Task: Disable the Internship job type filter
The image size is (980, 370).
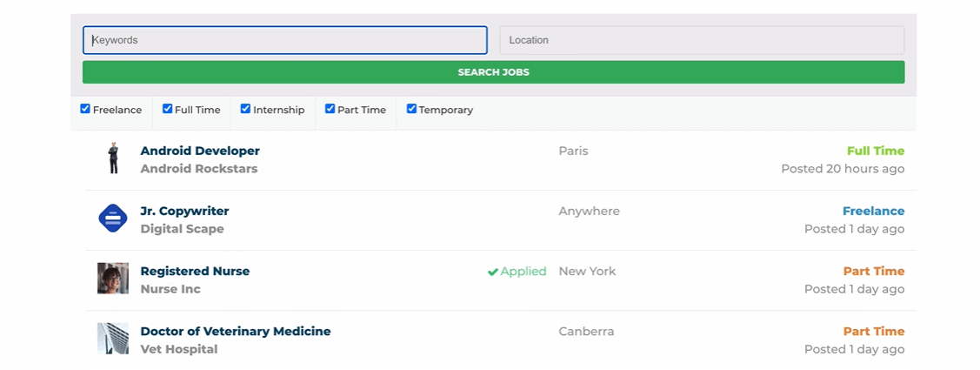Action: tap(245, 109)
